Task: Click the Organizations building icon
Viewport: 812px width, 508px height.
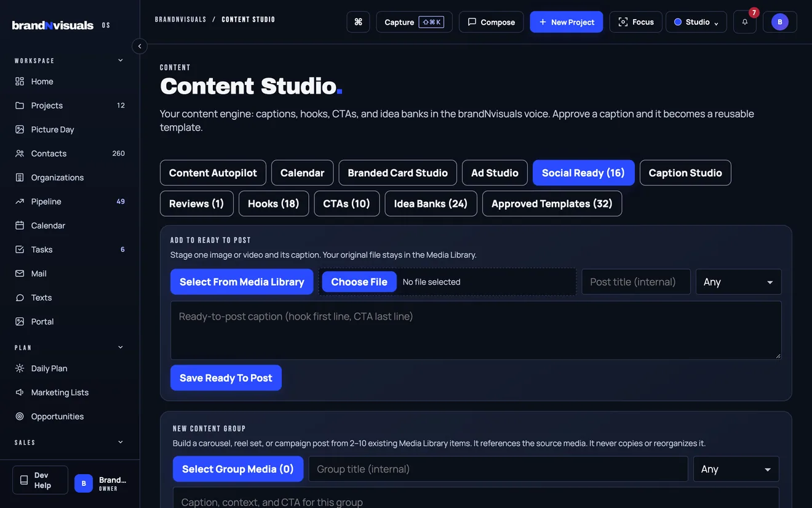Action: point(20,177)
